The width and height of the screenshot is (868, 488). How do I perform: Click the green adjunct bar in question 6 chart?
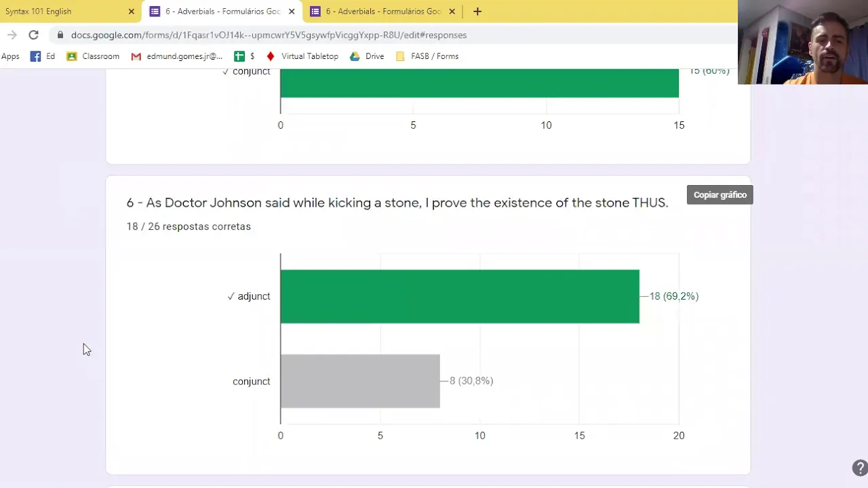[x=460, y=296]
